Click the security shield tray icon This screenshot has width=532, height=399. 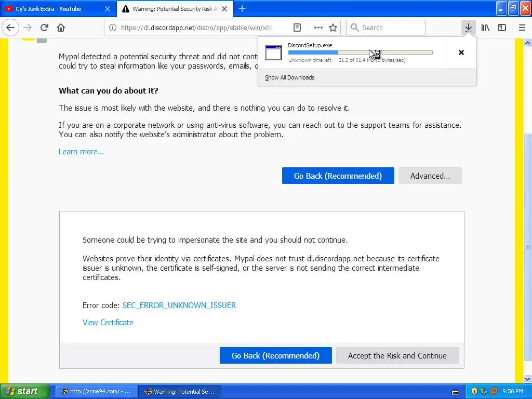pos(474,391)
